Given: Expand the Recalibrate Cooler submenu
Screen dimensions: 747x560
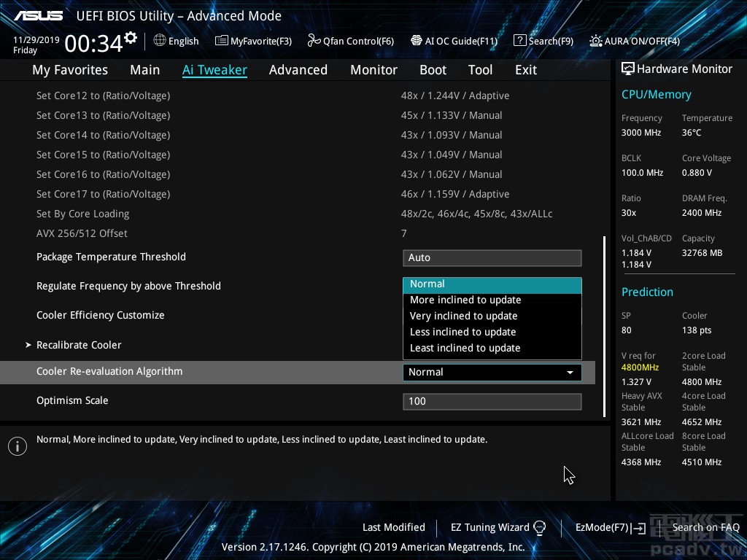Looking at the screenshot, I should coord(79,345).
